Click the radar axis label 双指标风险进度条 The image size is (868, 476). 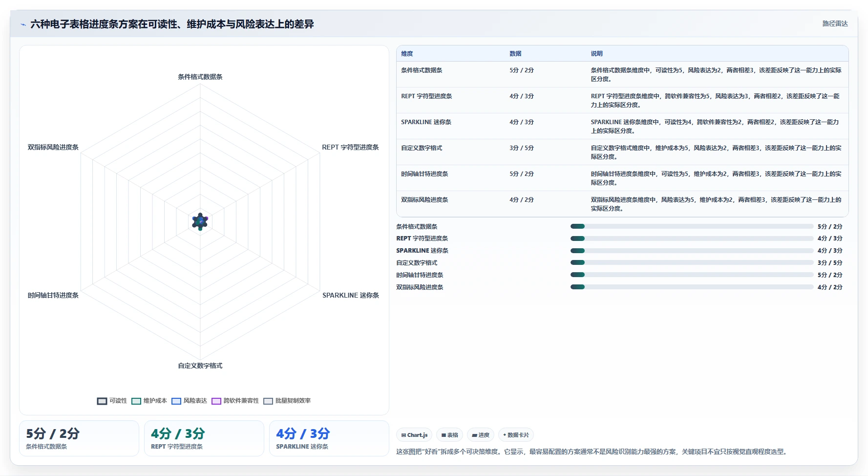tap(53, 147)
